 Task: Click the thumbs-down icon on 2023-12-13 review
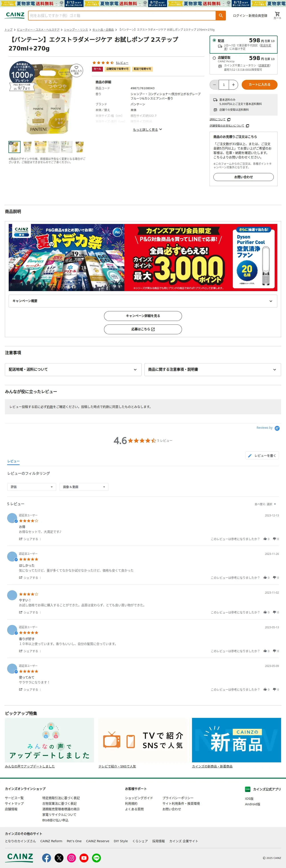[x=274, y=539]
